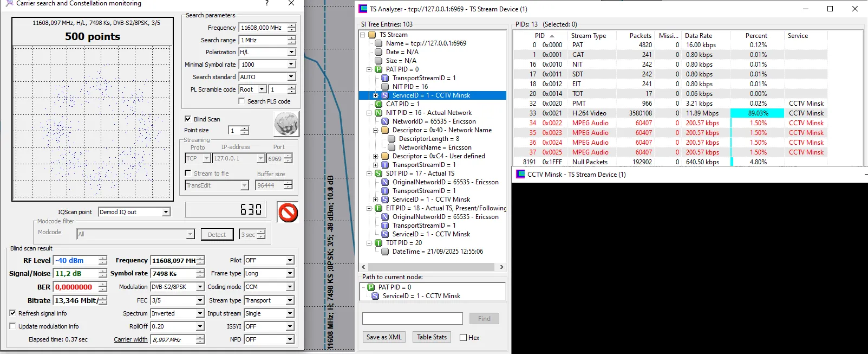The width and height of the screenshot is (868, 354).
Task: Click the satellite dish blind scan icon
Action: (x=286, y=124)
